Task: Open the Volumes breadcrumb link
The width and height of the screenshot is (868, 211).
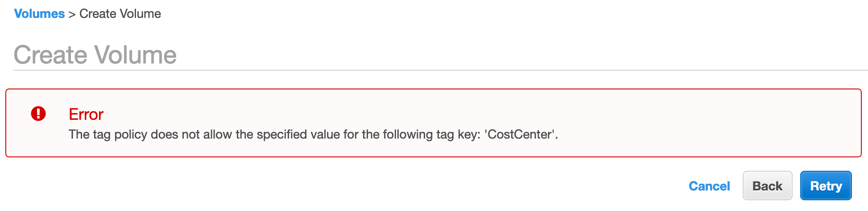Action: tap(39, 14)
